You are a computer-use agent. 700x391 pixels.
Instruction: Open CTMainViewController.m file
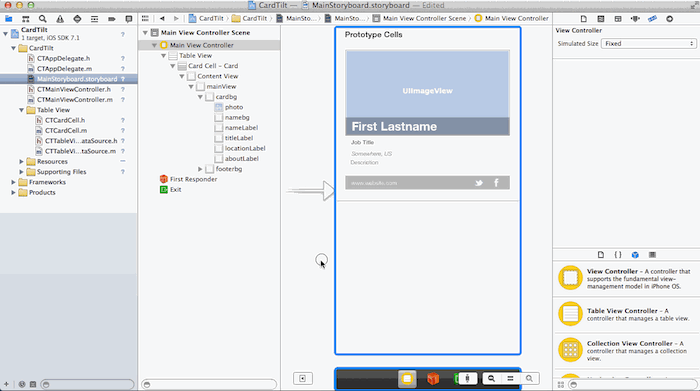75,100
